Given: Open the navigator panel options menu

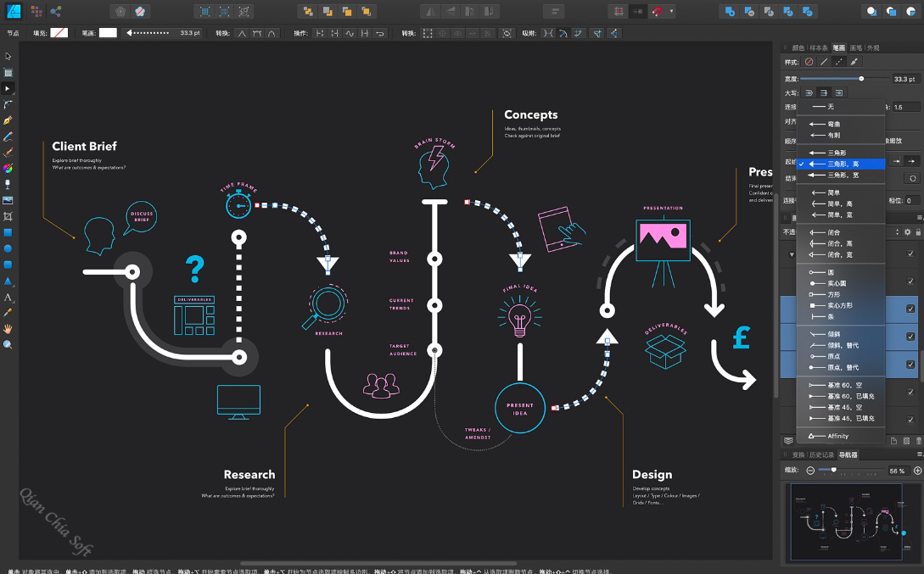Looking at the screenshot, I should (919, 454).
